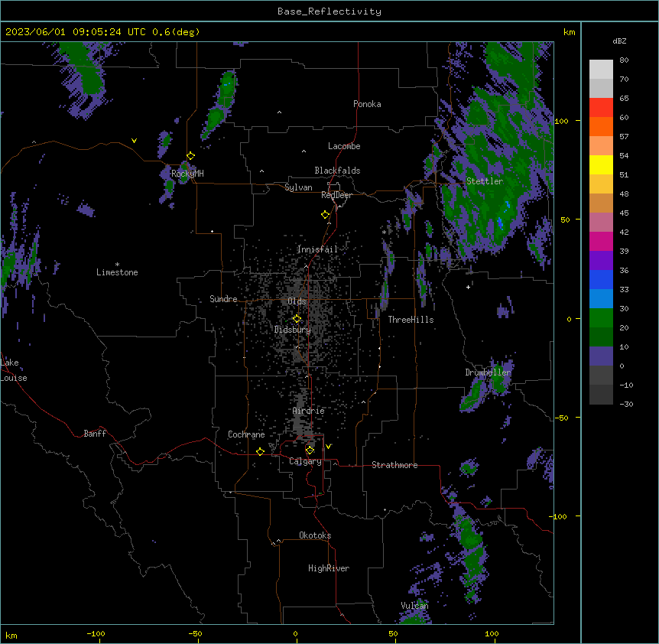
Task: Click the Lacombe label
Action: pyautogui.click(x=344, y=146)
